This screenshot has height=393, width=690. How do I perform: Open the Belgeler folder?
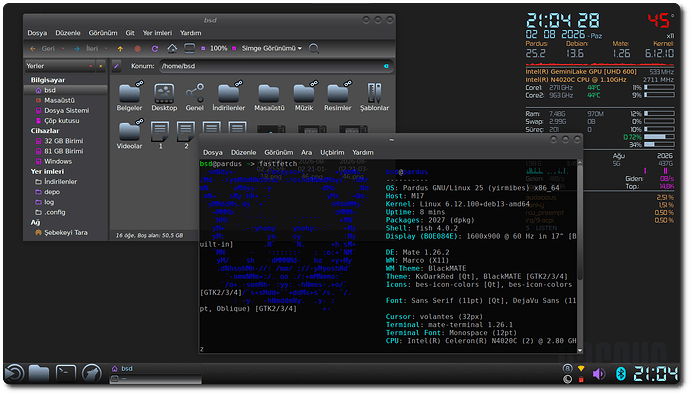pyautogui.click(x=129, y=96)
